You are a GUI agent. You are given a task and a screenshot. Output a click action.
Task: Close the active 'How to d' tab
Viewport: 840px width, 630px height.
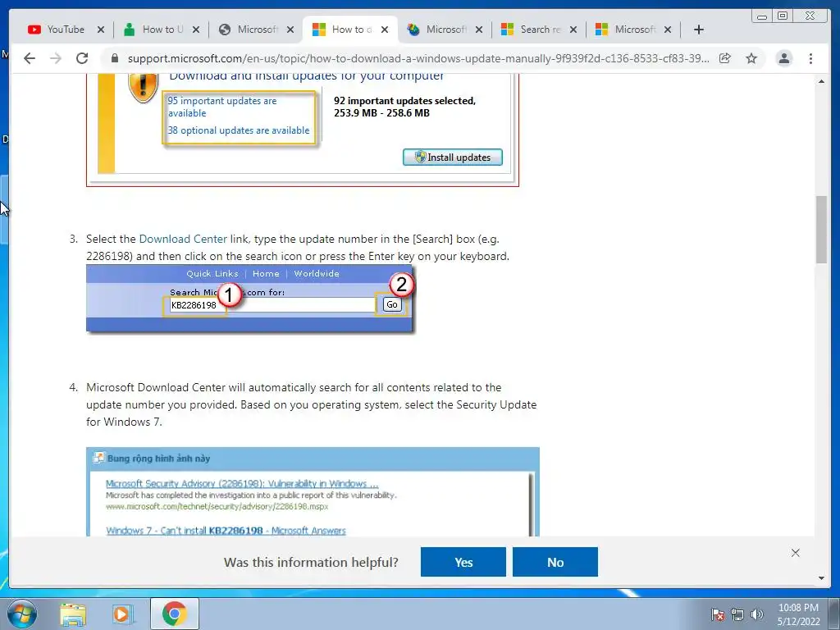coord(385,30)
